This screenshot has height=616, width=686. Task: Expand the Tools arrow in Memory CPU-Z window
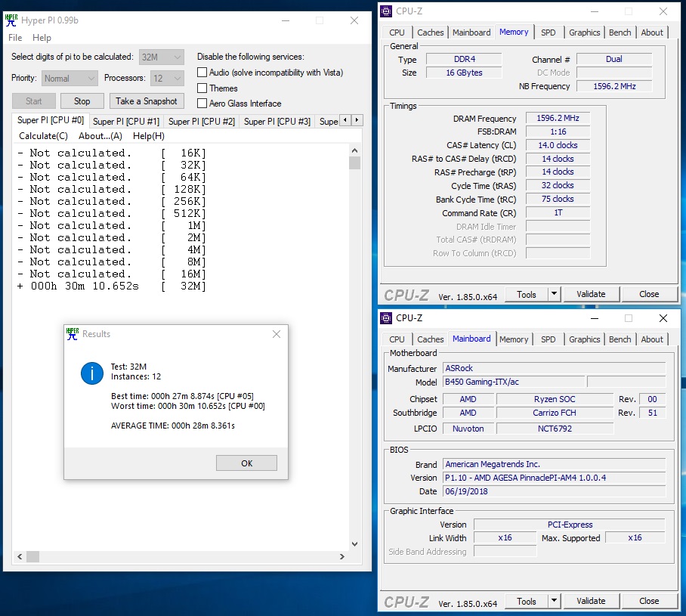(554, 294)
